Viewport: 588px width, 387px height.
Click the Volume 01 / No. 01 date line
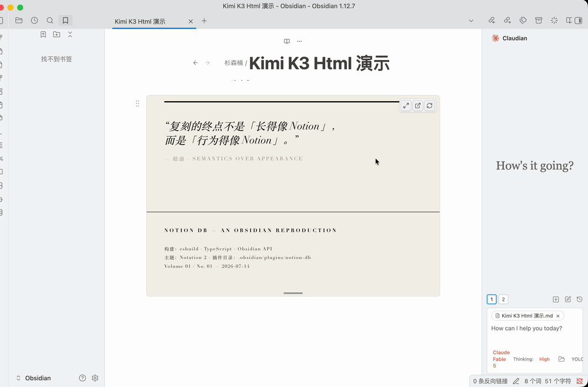[207, 266]
